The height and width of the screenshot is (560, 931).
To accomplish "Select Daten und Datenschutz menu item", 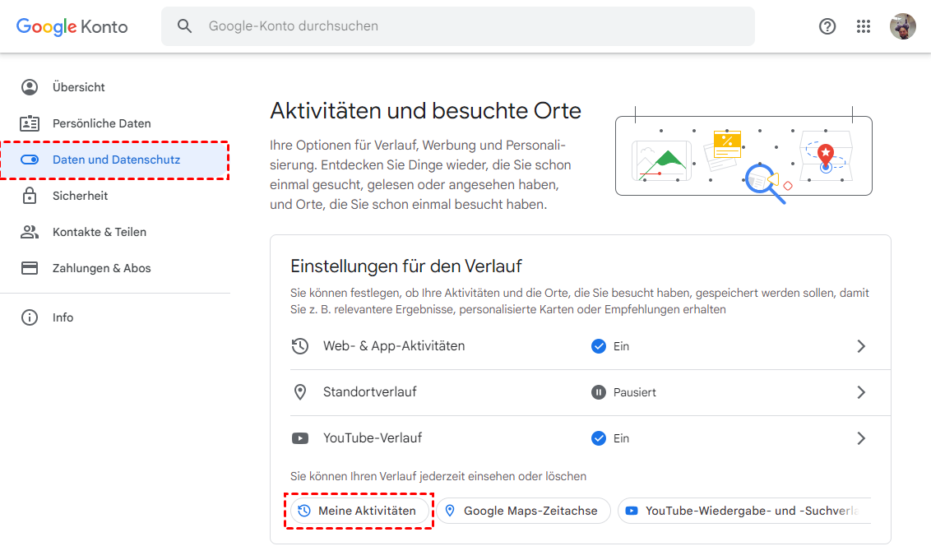I will tap(117, 160).
